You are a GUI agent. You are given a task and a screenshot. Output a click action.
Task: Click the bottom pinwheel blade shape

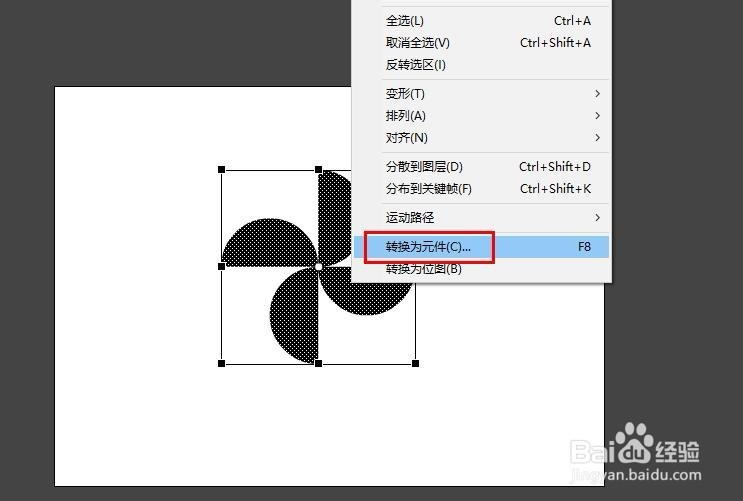[x=295, y=315]
